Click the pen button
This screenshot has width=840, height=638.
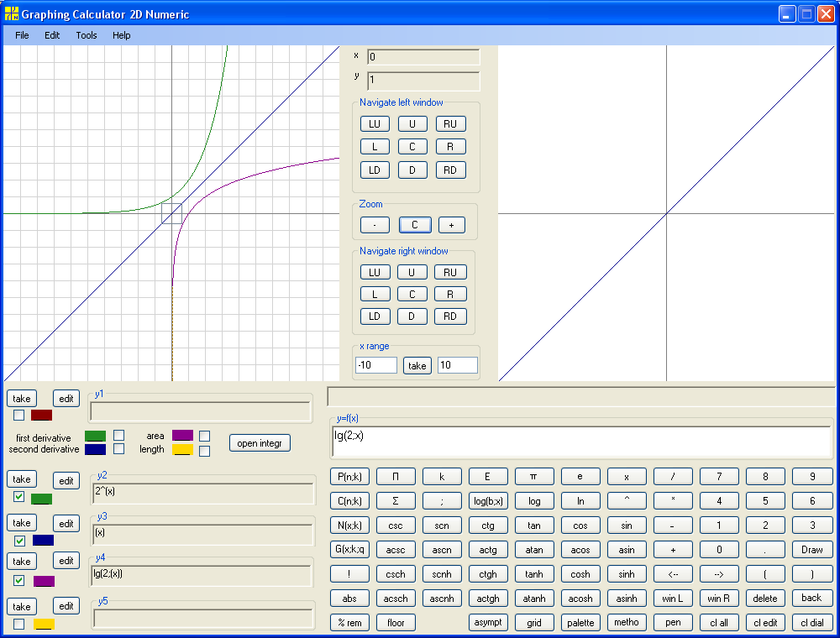[x=673, y=623]
